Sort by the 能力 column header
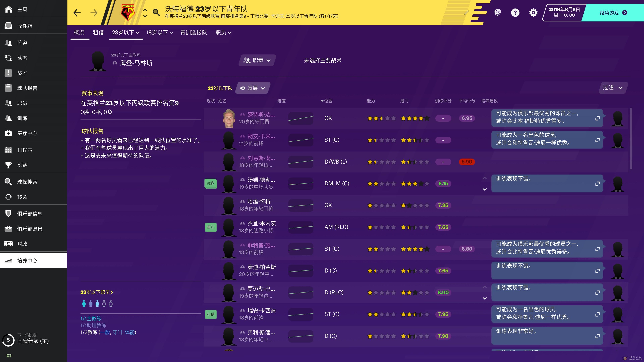644x362 pixels. pos(371,101)
